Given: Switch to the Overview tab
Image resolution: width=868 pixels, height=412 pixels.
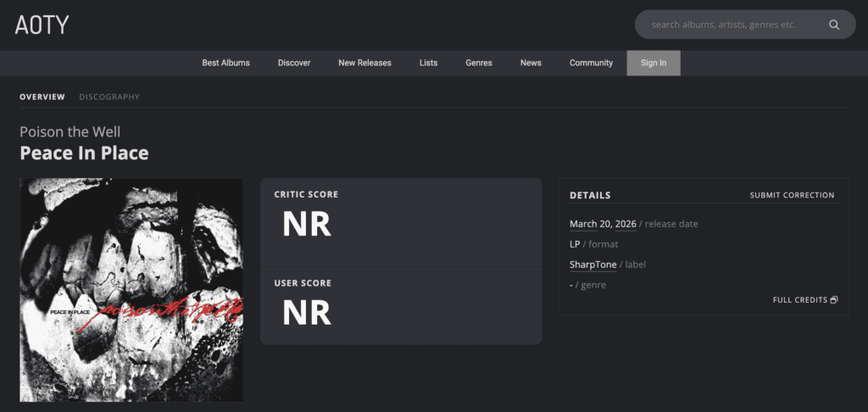Looking at the screenshot, I should coord(42,97).
